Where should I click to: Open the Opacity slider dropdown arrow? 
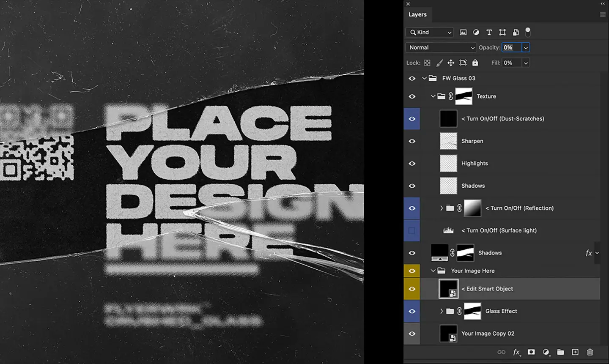tap(526, 48)
